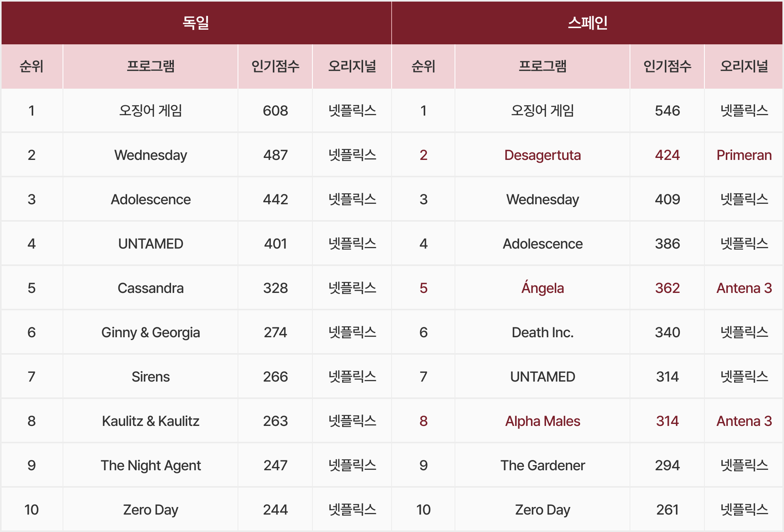The height and width of the screenshot is (532, 784).
Task: Select the 독일 table header
Action: click(196, 23)
